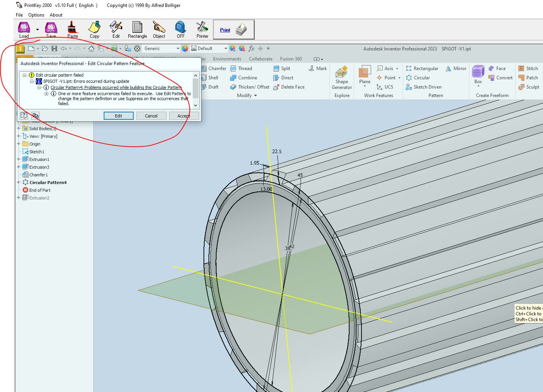The width and height of the screenshot is (543, 392).
Task: Switch to the Fusion 360 ribbon tab
Action: tap(291, 59)
